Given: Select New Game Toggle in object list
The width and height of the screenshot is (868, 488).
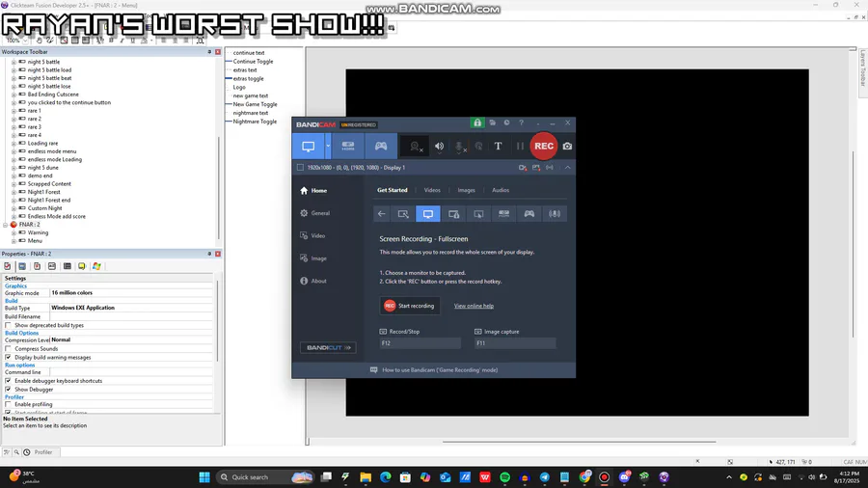Looking at the screenshot, I should click(x=255, y=104).
